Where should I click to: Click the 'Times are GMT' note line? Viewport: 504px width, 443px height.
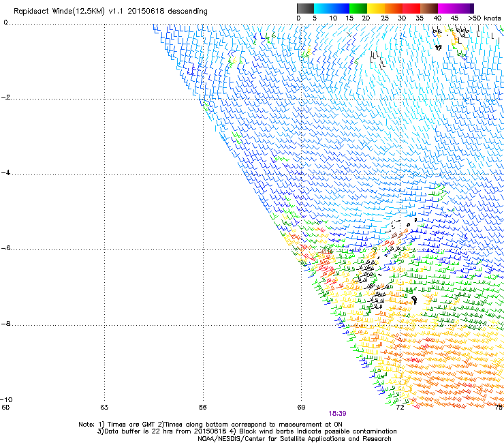(210, 425)
